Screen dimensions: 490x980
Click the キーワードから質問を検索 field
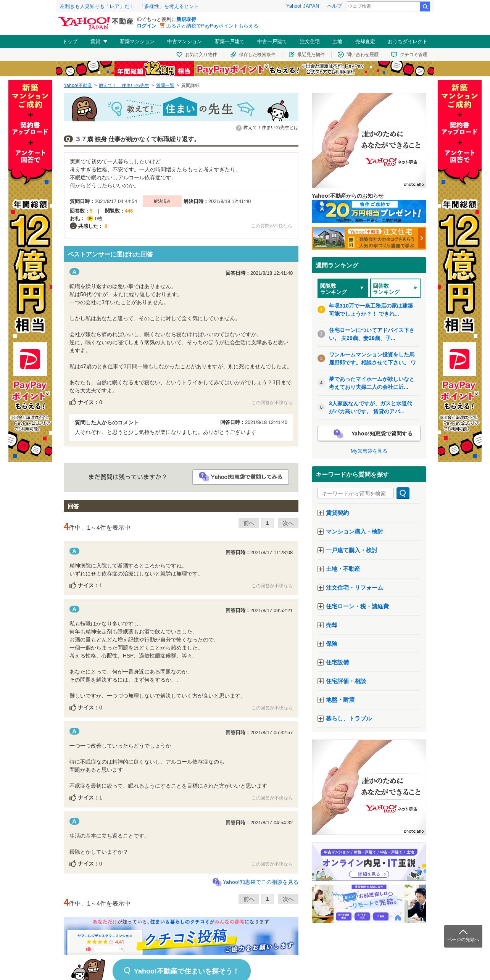point(356,493)
